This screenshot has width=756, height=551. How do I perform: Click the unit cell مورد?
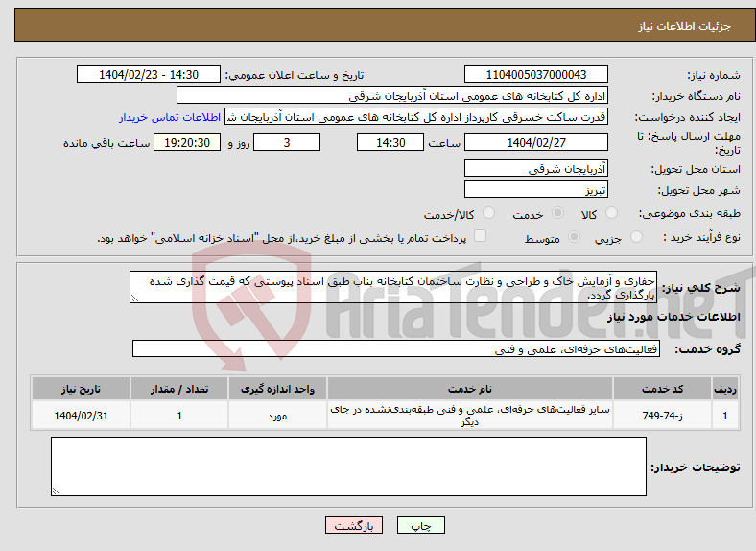click(277, 416)
